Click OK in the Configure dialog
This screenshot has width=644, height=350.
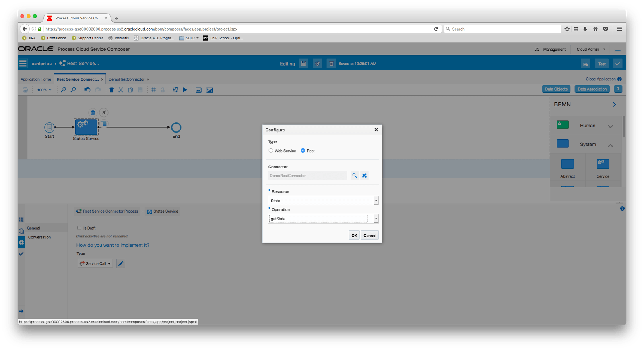point(354,236)
